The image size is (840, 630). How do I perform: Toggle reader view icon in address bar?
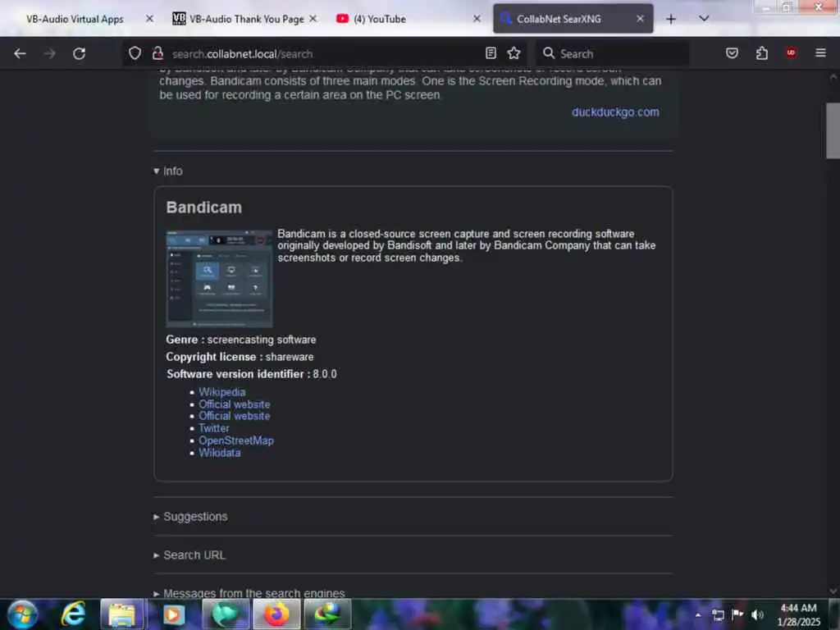[x=491, y=53]
